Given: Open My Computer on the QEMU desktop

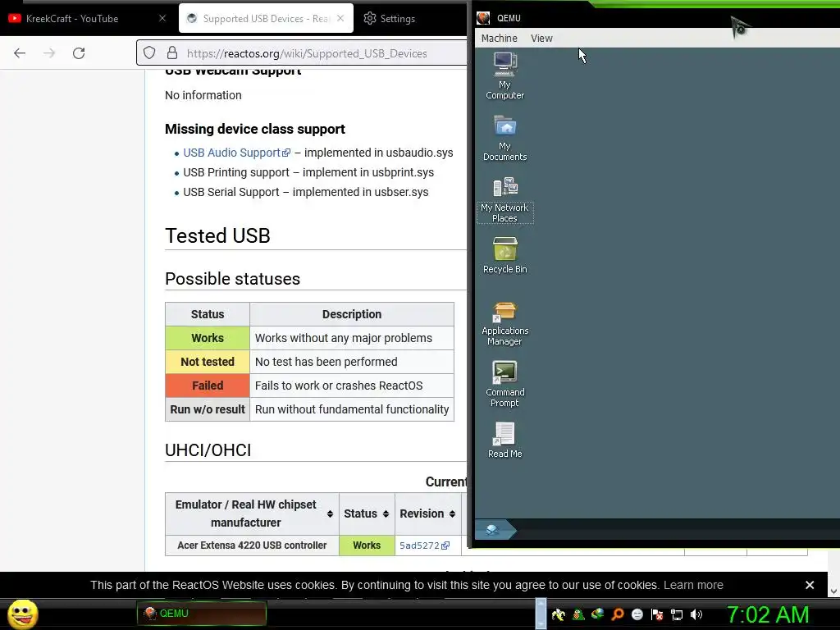Looking at the screenshot, I should pos(504,76).
